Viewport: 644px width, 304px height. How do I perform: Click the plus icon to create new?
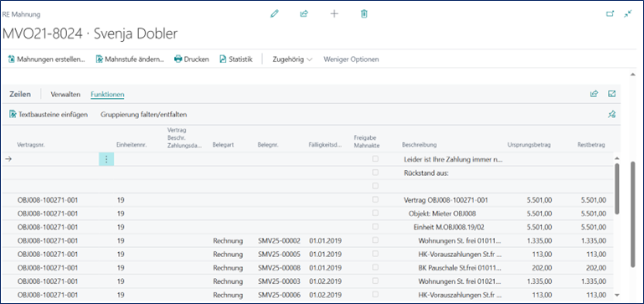[334, 13]
